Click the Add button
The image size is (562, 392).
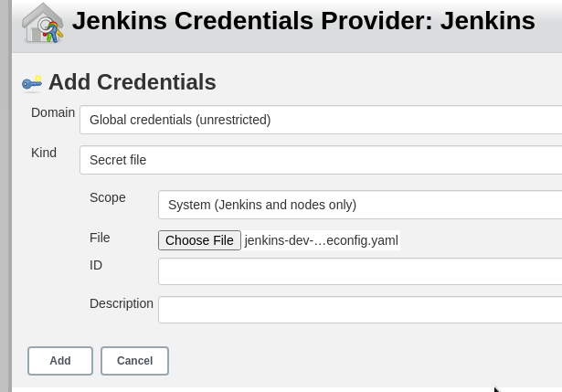coord(60,361)
